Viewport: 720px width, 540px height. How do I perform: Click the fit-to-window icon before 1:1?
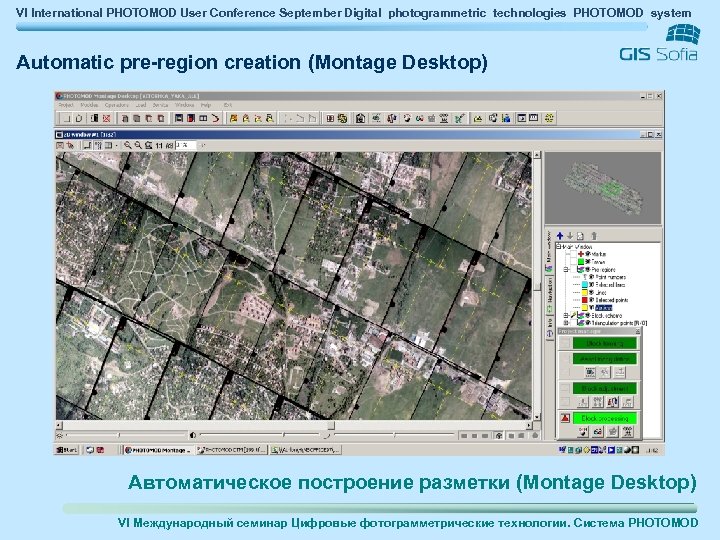148,146
